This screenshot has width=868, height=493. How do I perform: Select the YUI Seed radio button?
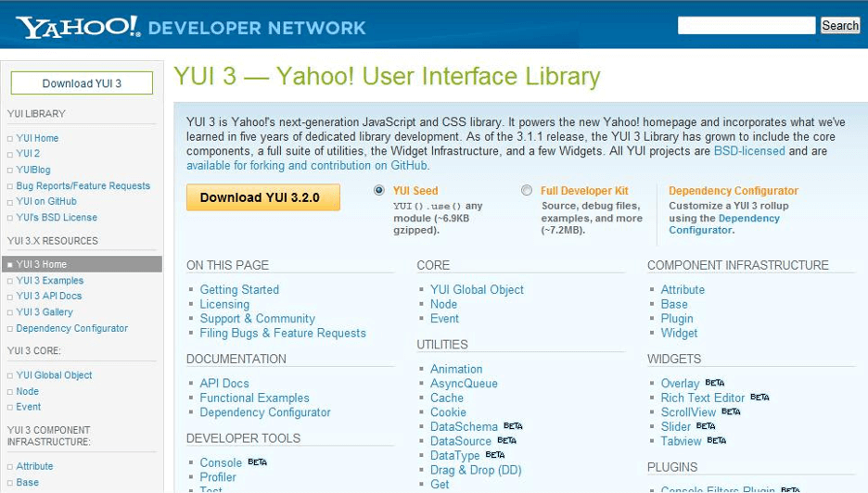378,190
